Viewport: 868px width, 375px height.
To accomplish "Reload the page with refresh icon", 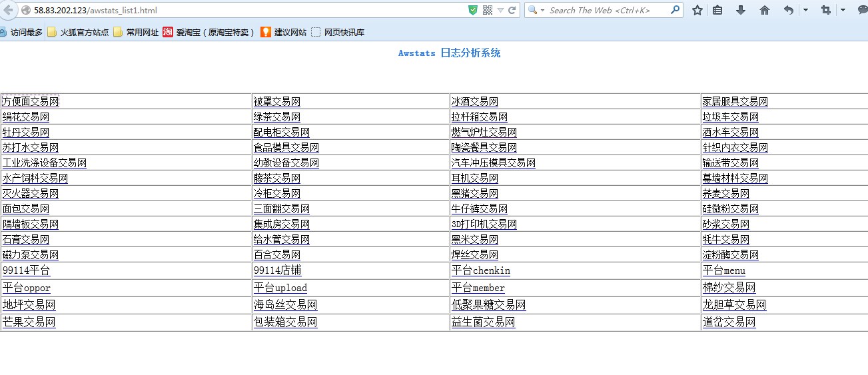I will [x=512, y=10].
